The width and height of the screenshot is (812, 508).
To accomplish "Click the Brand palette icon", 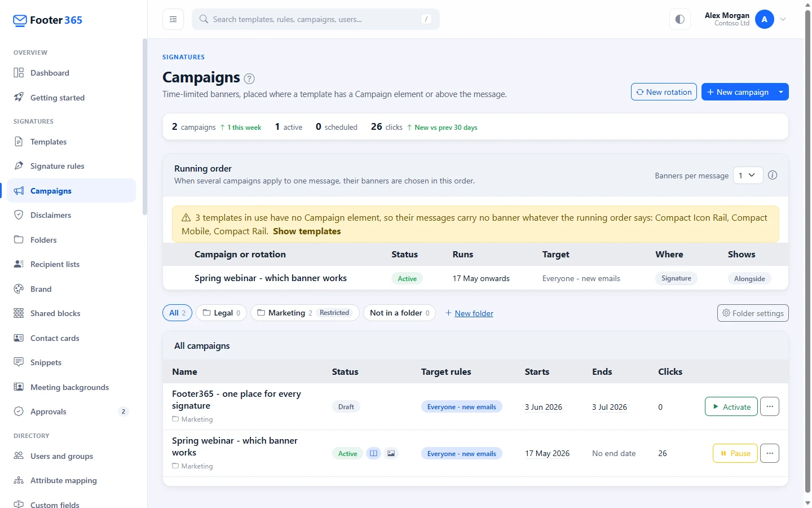I will pyautogui.click(x=19, y=289).
